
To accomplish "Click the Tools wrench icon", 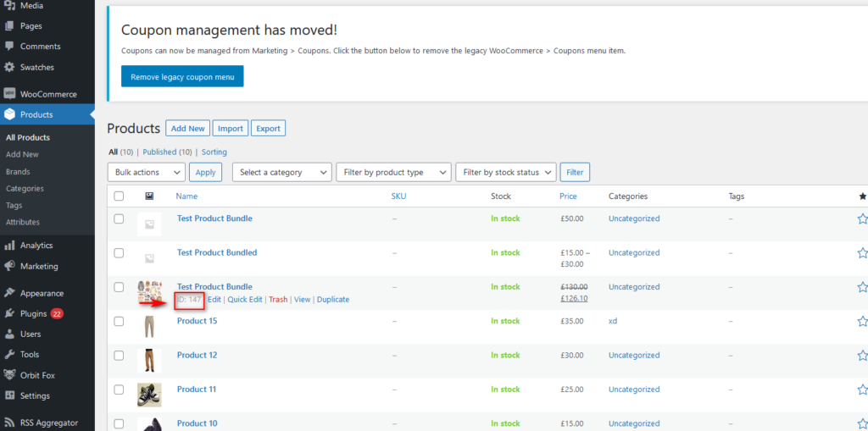I will coord(8,355).
